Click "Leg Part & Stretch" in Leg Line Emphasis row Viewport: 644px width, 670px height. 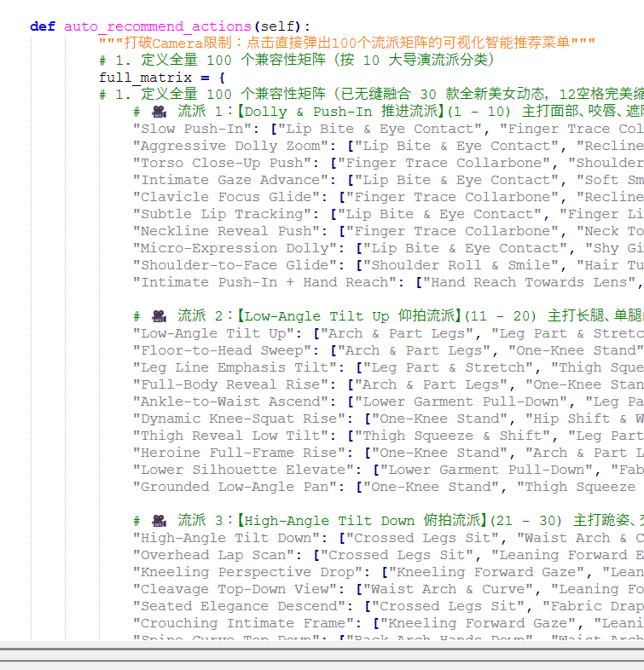pos(449,368)
